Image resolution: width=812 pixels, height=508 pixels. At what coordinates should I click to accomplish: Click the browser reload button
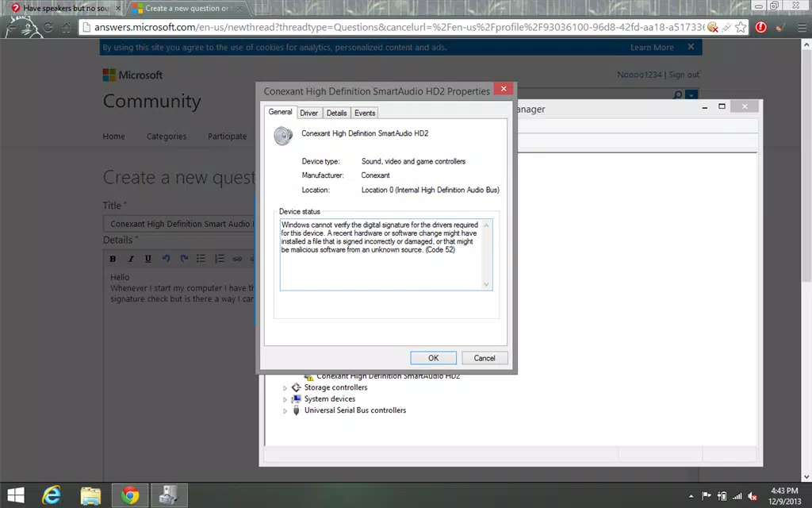[48, 27]
